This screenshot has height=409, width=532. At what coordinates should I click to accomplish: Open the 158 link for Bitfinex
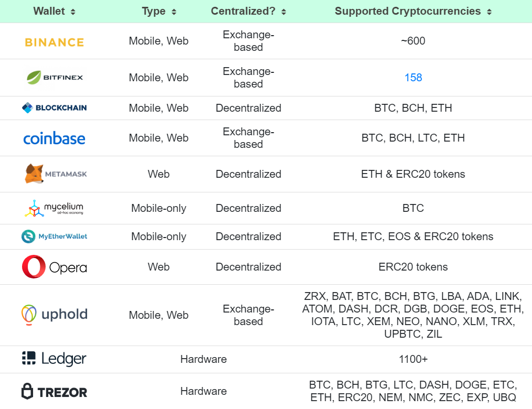tap(413, 78)
